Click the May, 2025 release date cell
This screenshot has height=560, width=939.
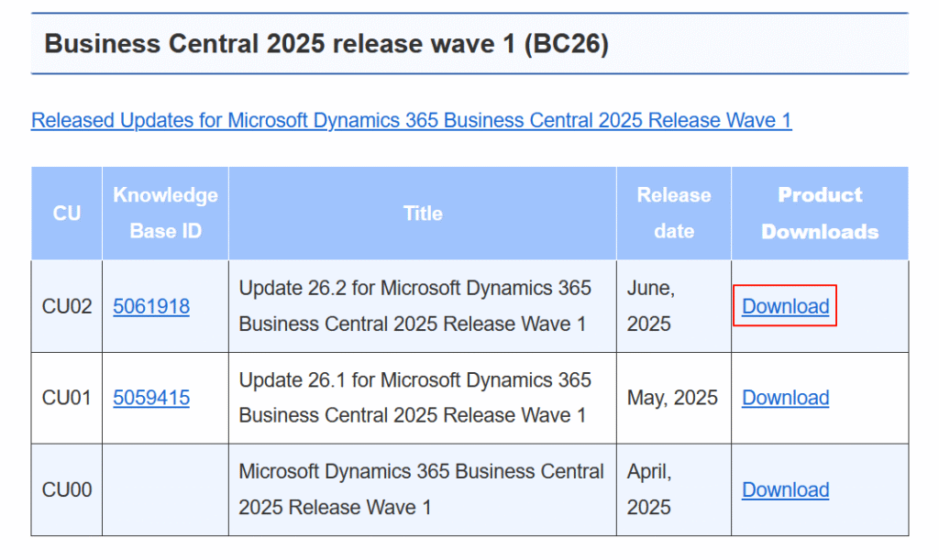(x=674, y=398)
